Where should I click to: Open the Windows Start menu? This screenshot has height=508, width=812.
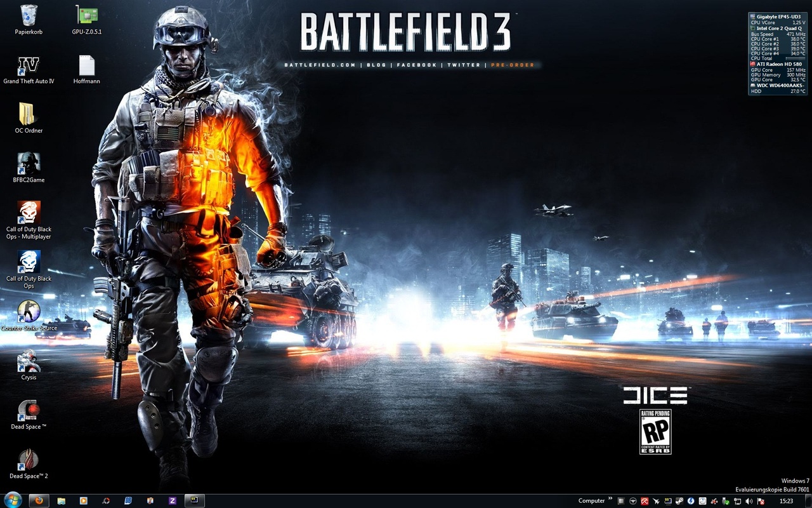click(x=12, y=500)
